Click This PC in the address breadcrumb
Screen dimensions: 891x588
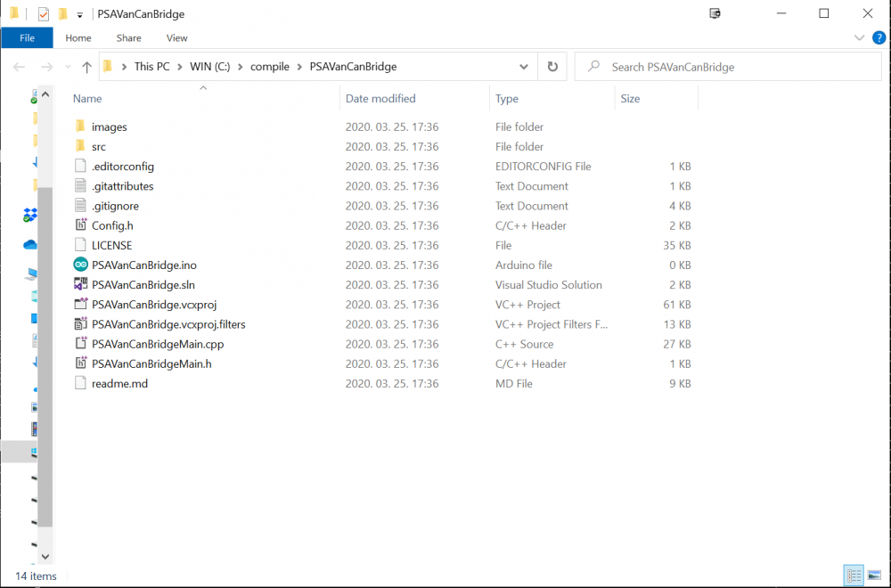pyautogui.click(x=151, y=67)
